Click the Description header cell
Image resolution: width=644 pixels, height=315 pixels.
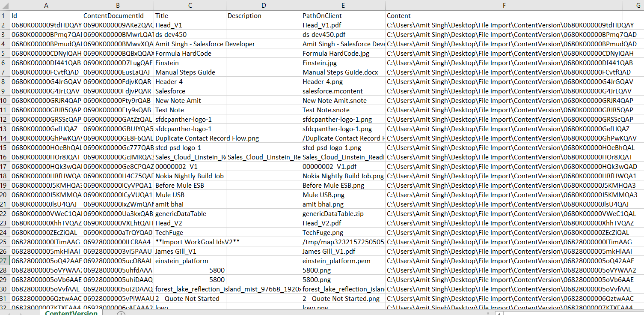coord(264,15)
